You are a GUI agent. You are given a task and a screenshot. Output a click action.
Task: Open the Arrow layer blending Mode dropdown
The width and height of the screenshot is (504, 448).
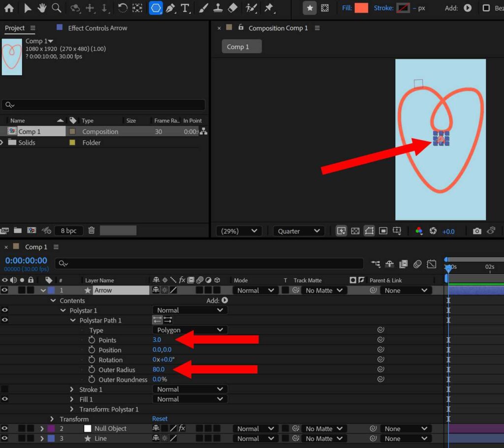coord(255,290)
